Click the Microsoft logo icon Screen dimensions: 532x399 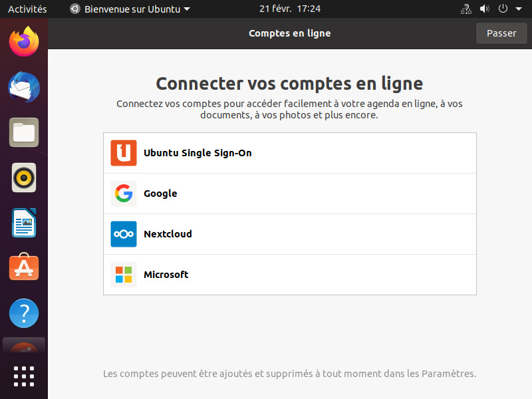[x=124, y=275]
